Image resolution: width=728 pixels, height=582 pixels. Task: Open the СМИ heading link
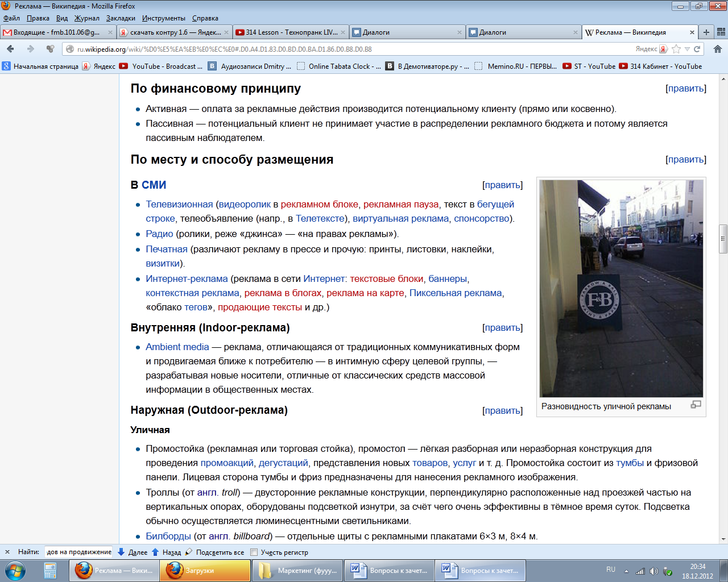click(154, 185)
